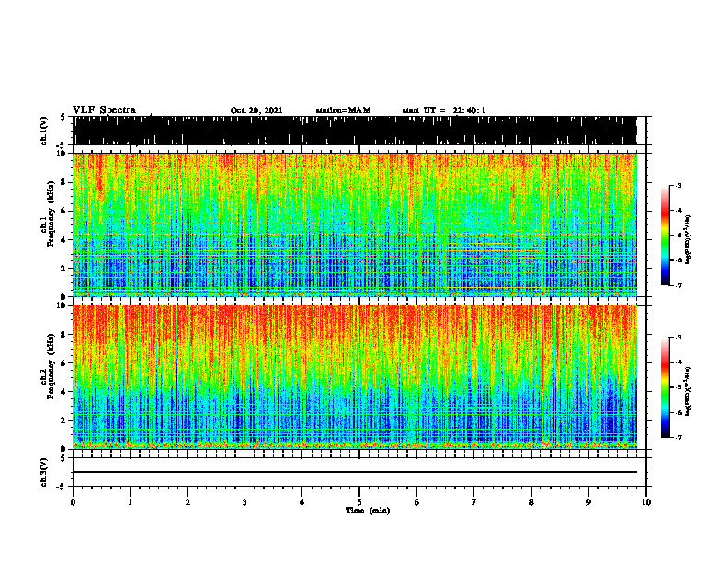Screen dimensions: 728x563
Task: Click the "station=MAM" header label
Action: coord(343,110)
